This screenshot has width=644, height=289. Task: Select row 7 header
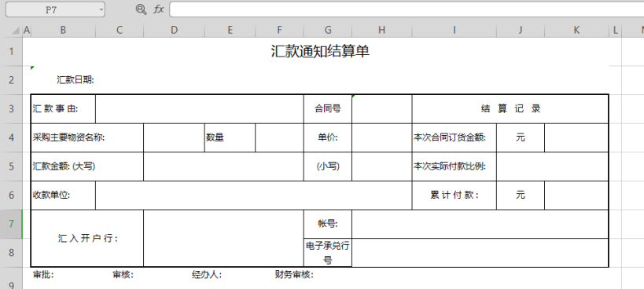tap(11, 224)
